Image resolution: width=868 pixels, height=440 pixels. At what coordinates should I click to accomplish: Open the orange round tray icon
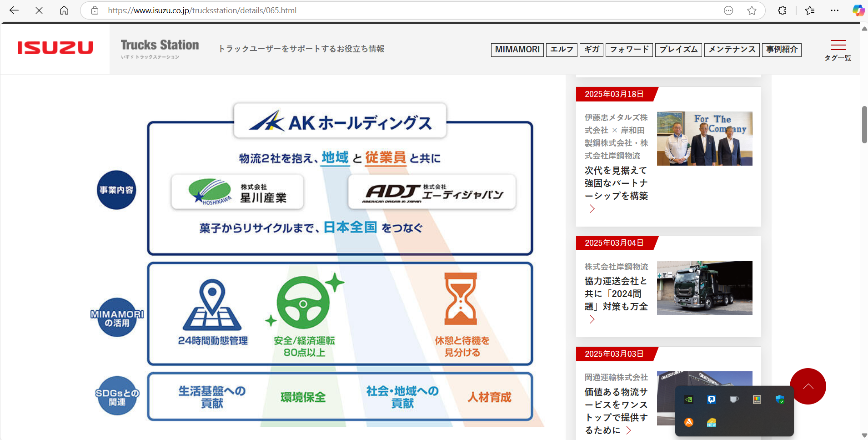pyautogui.click(x=689, y=422)
